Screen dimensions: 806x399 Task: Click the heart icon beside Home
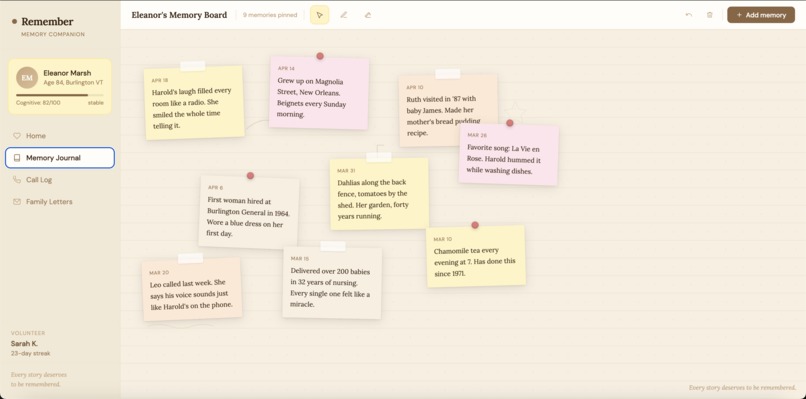[x=16, y=136]
